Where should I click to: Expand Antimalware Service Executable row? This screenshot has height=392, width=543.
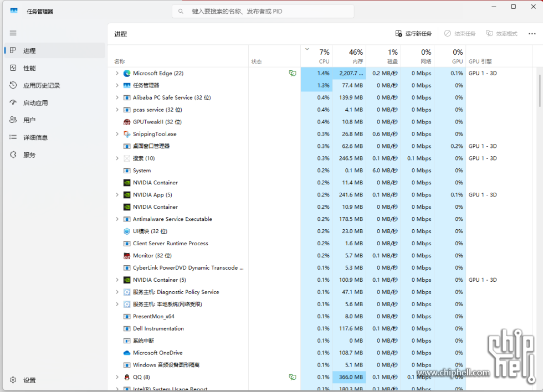pos(117,219)
